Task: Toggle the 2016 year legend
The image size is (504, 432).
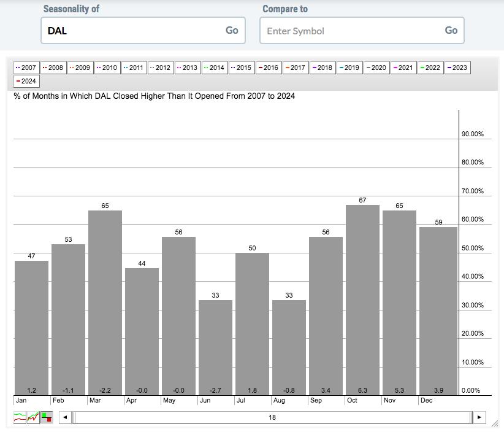Action: tap(269, 67)
